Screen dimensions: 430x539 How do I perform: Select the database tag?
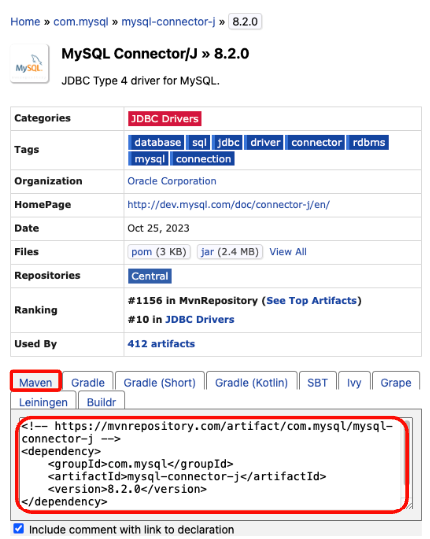pyautogui.click(x=156, y=142)
